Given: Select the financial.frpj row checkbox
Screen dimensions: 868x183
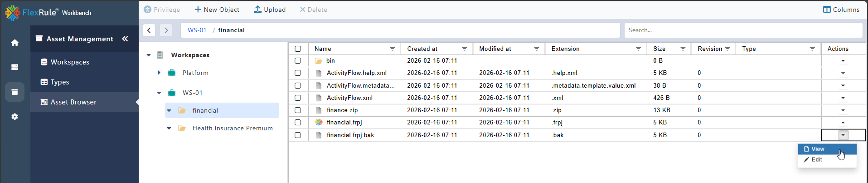Looking at the screenshot, I should coord(298,122).
